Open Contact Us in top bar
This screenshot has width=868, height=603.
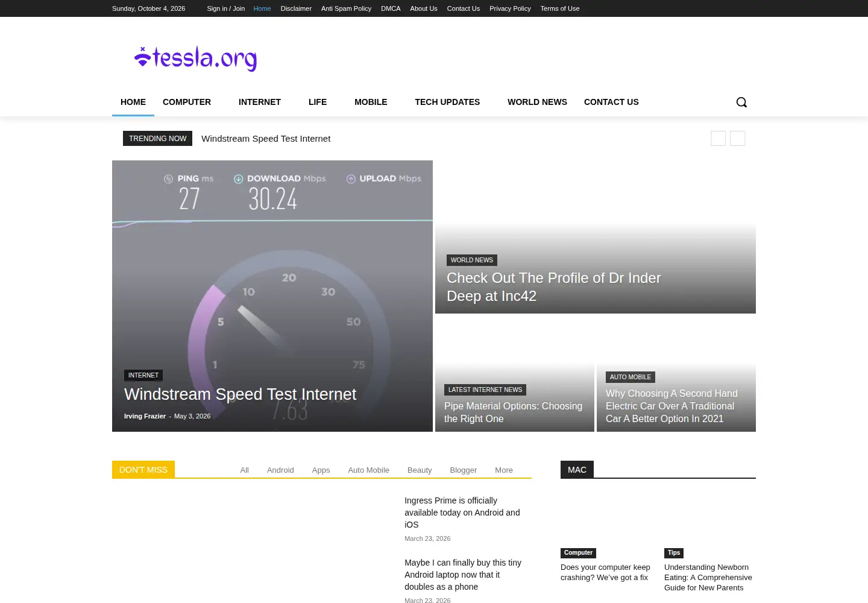pos(464,8)
